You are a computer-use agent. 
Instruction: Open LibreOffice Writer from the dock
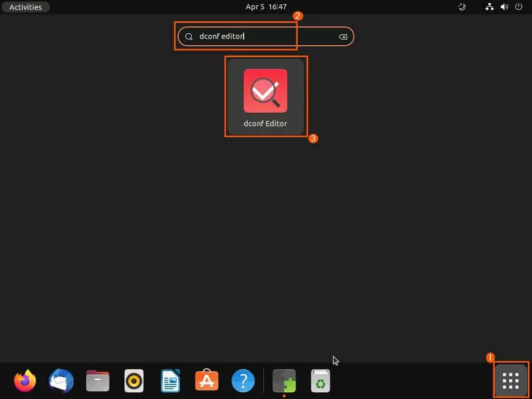click(x=170, y=381)
